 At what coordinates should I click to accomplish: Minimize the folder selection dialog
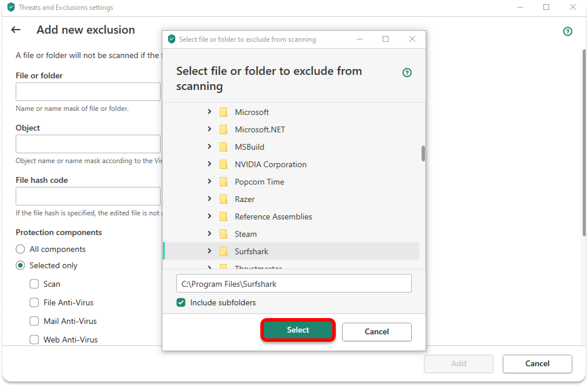(360, 39)
